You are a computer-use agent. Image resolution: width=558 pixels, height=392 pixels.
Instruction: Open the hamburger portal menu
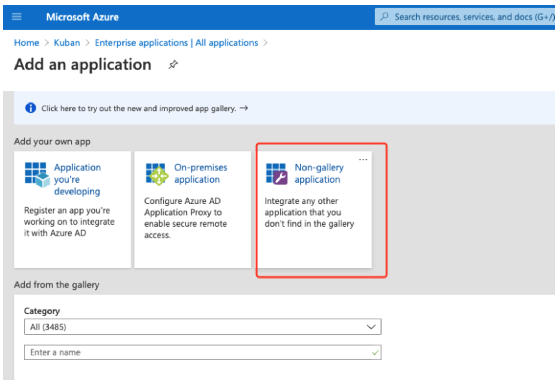[x=17, y=17]
